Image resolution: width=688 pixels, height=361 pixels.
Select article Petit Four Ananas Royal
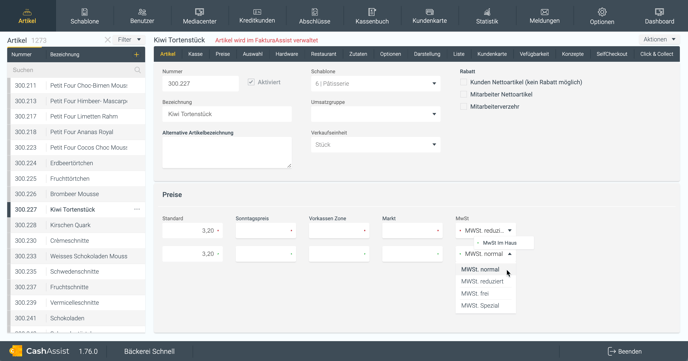point(76,132)
